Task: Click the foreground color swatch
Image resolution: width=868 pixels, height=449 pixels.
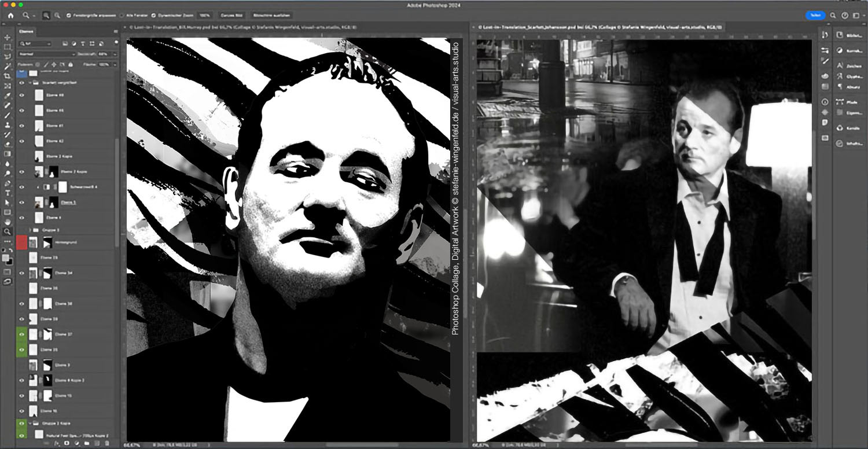Action: pos(6,257)
